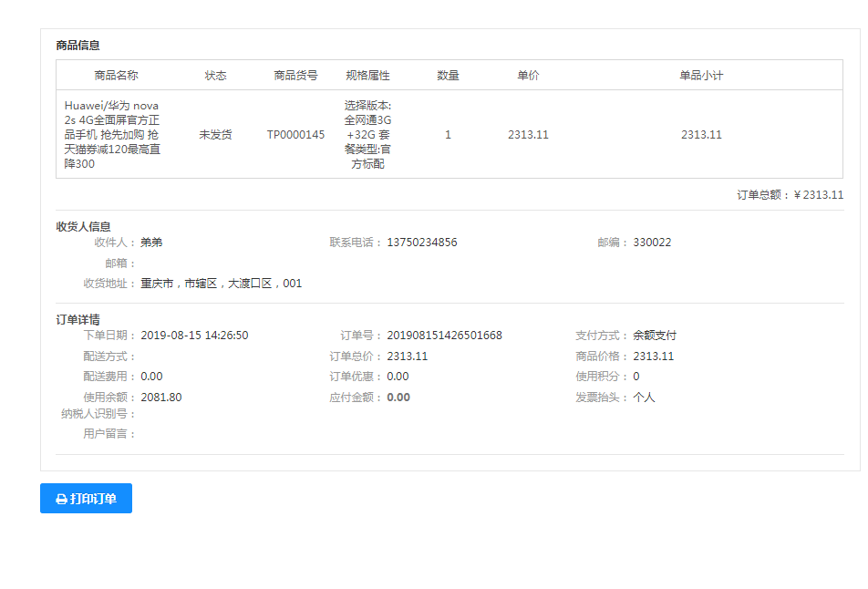Click the 状态 column header
Image resolution: width=868 pixels, height=589 pixels.
click(215, 76)
